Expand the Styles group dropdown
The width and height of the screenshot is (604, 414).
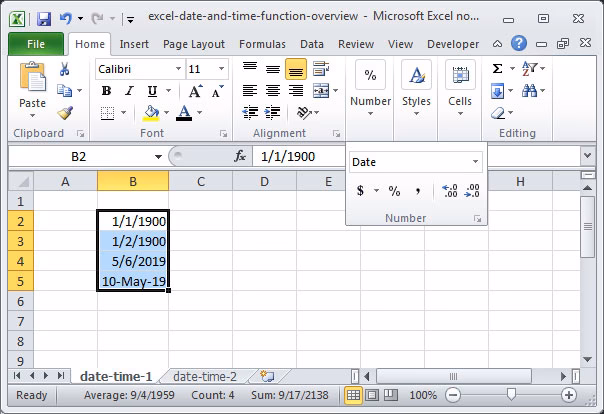pos(416,114)
